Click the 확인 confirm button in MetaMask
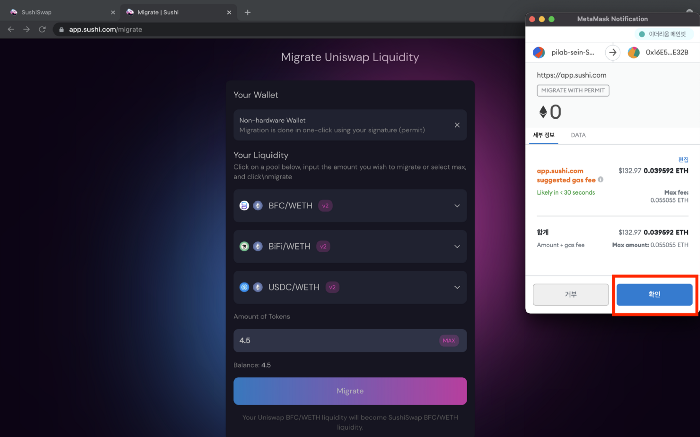 click(x=654, y=294)
